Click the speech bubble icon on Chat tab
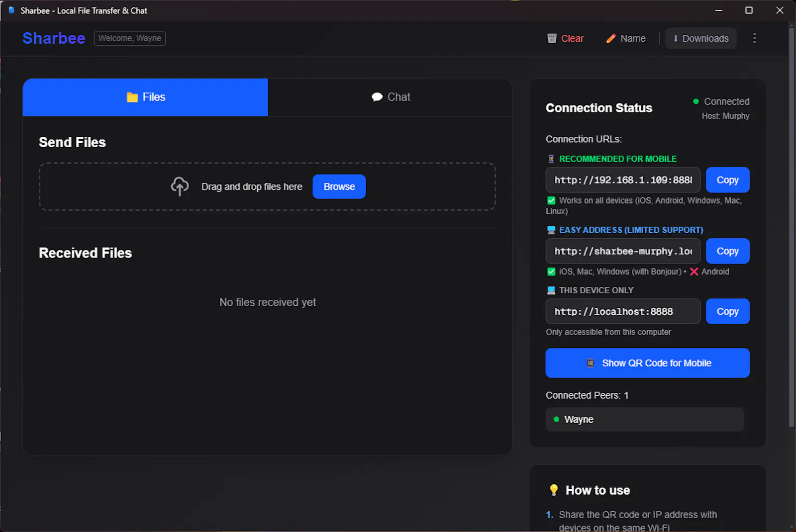796x532 pixels. [377, 97]
